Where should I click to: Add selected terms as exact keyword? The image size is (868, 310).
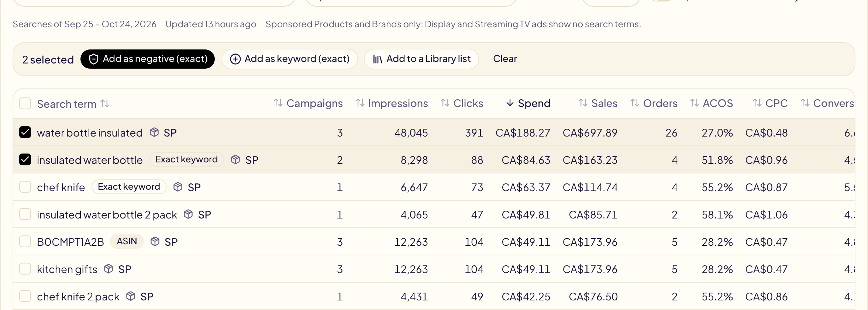(290, 59)
